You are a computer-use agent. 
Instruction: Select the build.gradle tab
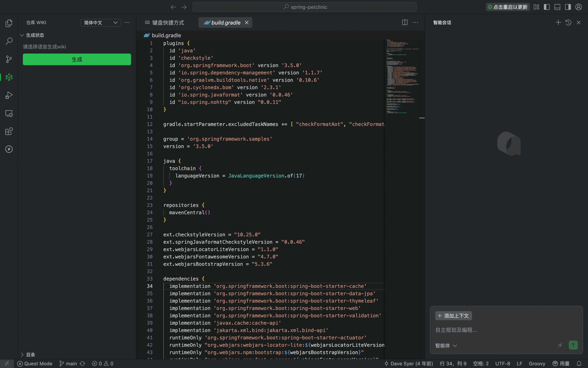coord(225,23)
